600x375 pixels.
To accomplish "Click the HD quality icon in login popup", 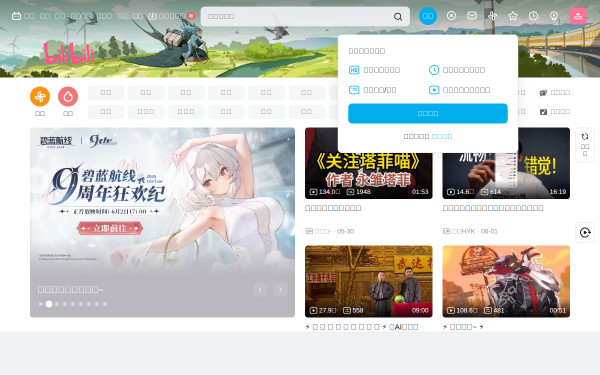I will (x=354, y=70).
